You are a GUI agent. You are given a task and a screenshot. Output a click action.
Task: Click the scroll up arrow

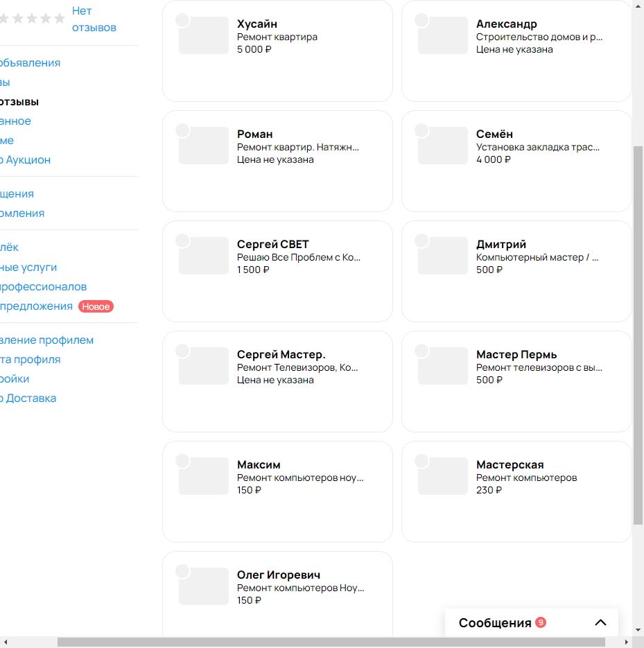(x=638, y=6)
